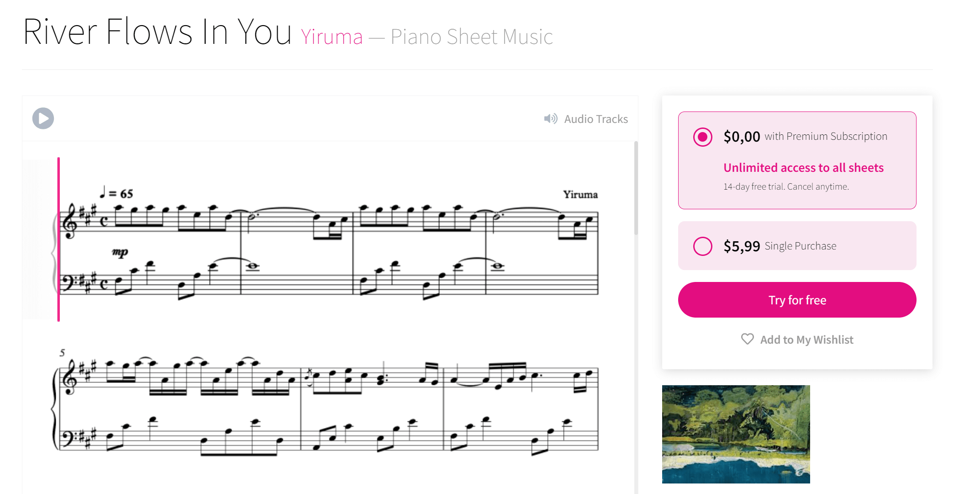Click the Audio Tracks label
The width and height of the screenshot is (980, 494).
596,119
